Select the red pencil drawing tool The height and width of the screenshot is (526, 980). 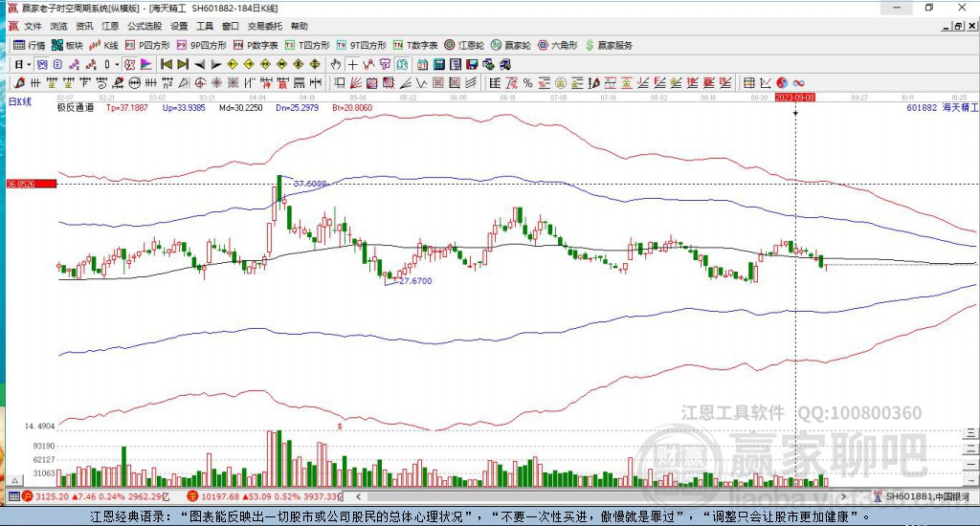[19, 82]
